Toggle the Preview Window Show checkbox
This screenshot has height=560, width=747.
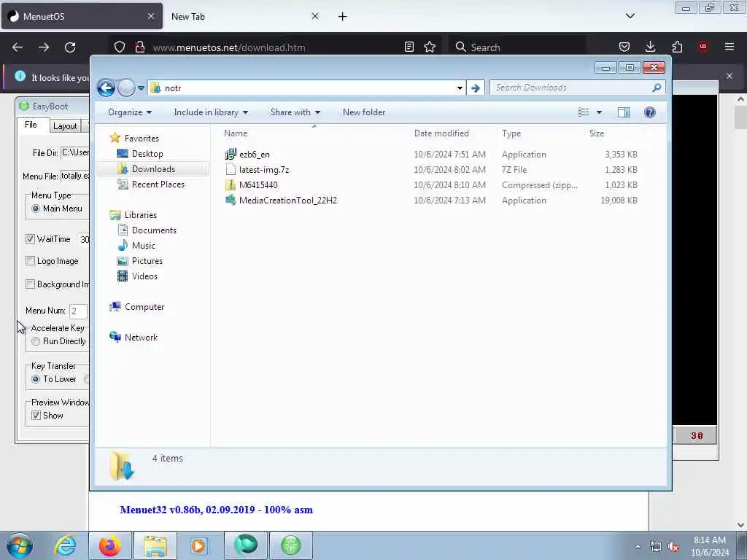(x=36, y=416)
